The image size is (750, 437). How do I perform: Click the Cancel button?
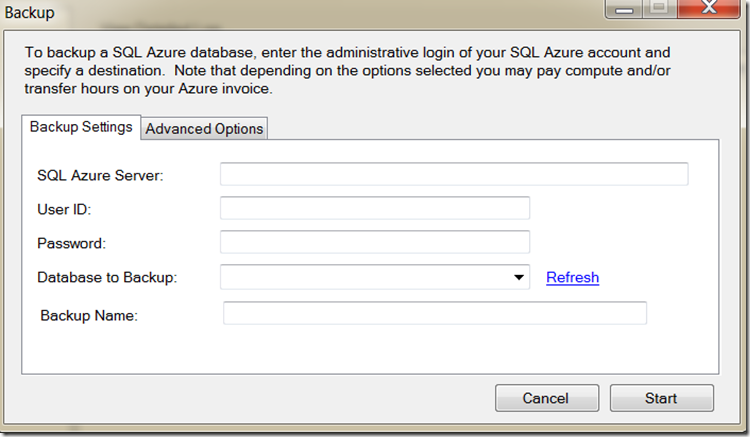point(547,398)
